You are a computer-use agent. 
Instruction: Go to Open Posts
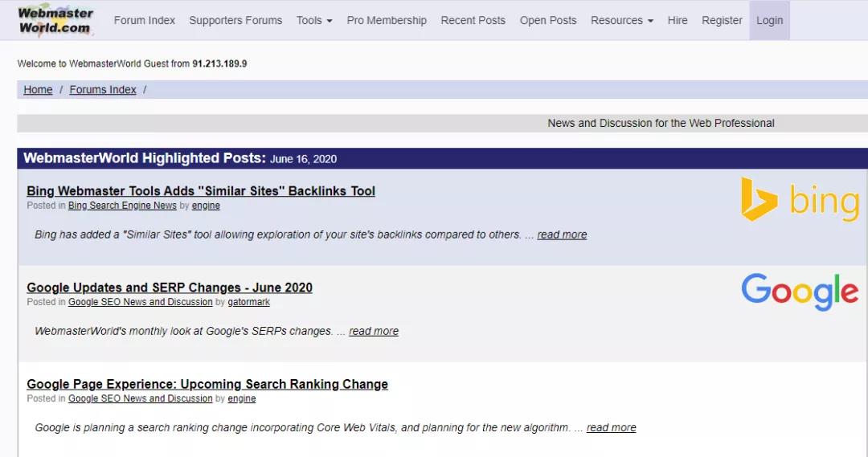548,20
